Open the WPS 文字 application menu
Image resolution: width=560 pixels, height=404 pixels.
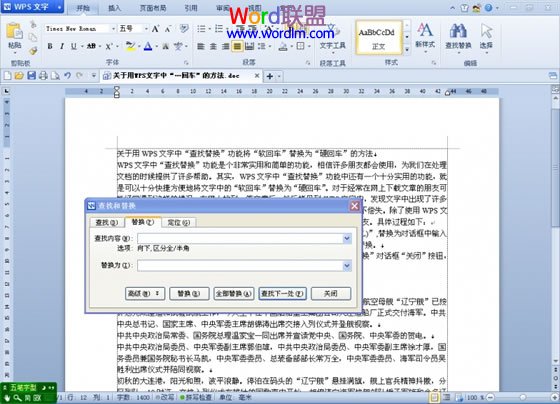pos(32,7)
